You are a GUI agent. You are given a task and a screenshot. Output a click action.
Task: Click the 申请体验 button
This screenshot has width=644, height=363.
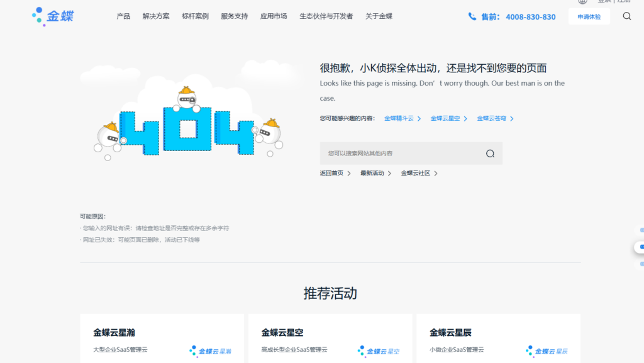coord(589,16)
